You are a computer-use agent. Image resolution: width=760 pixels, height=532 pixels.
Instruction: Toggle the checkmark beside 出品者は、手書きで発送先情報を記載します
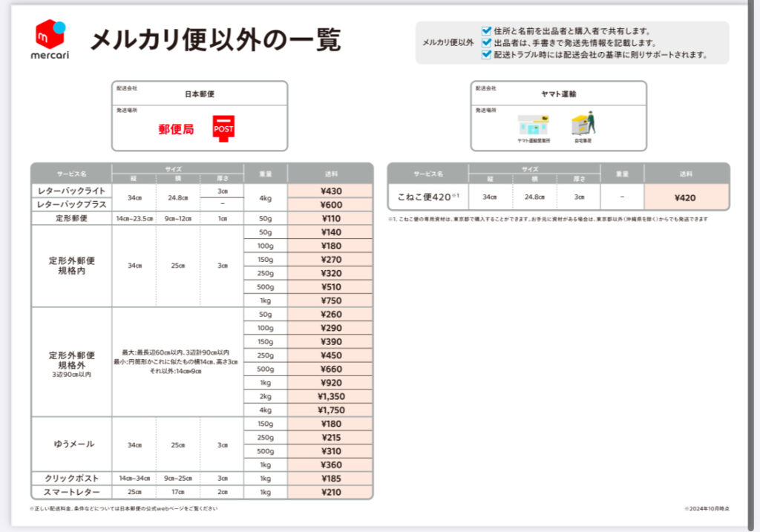(x=486, y=42)
